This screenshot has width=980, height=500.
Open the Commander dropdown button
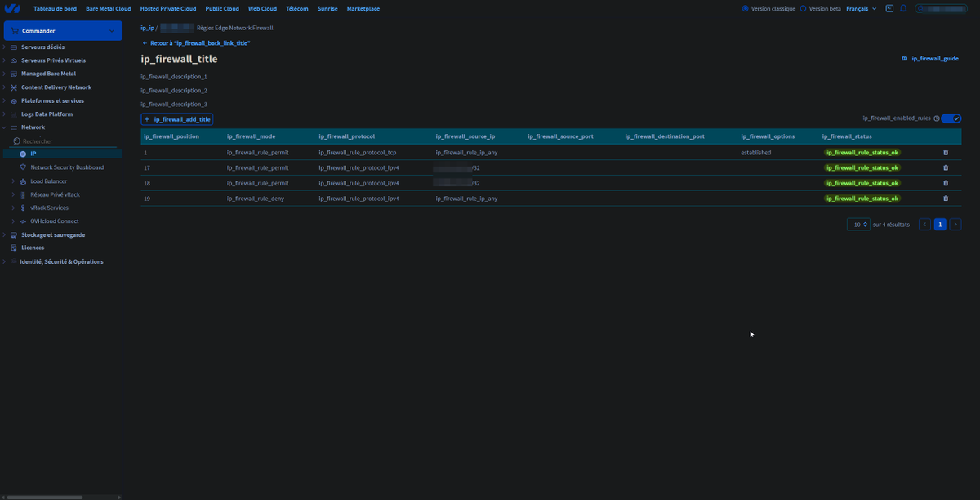click(63, 31)
